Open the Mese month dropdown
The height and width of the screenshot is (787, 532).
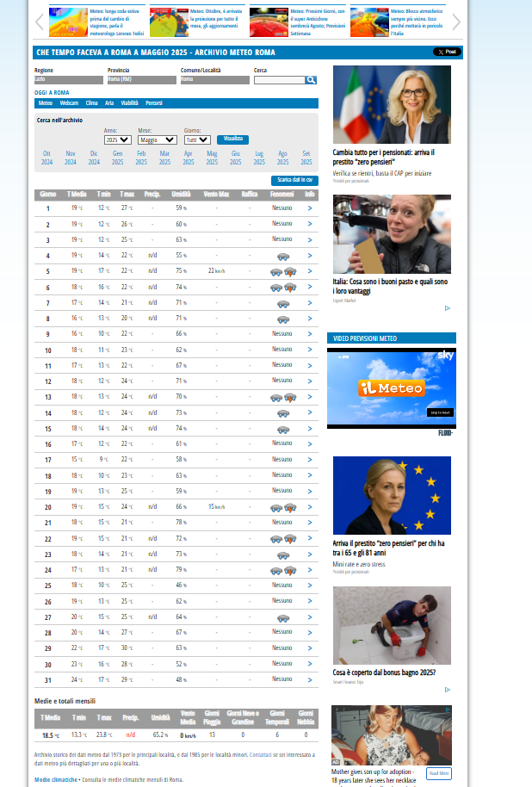point(158,139)
